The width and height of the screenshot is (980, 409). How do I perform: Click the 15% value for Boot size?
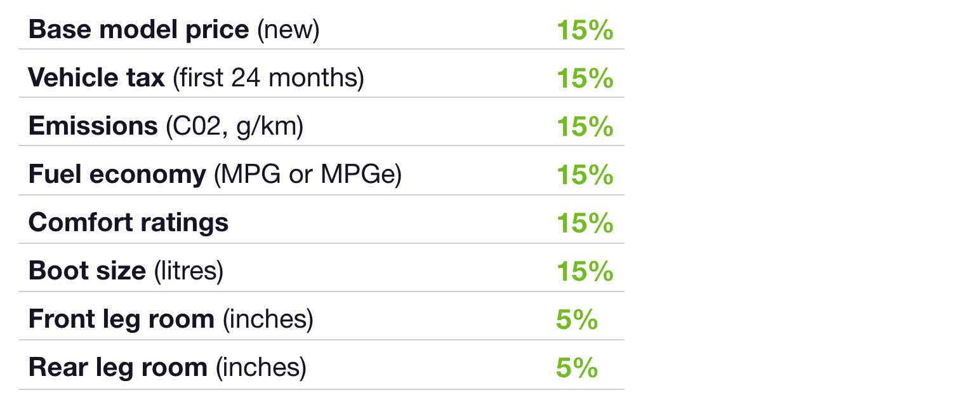tap(585, 272)
